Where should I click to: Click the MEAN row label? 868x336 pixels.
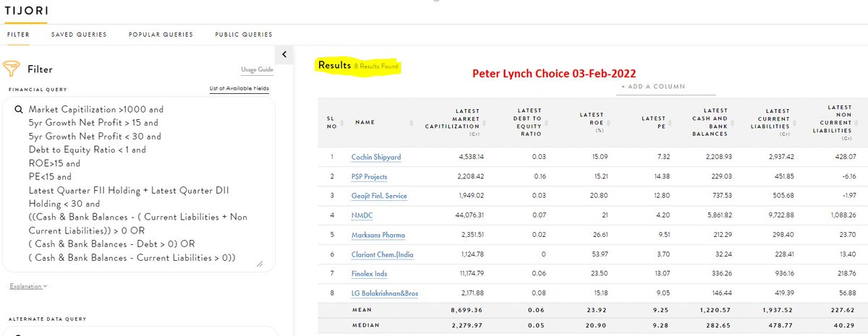coord(362,309)
